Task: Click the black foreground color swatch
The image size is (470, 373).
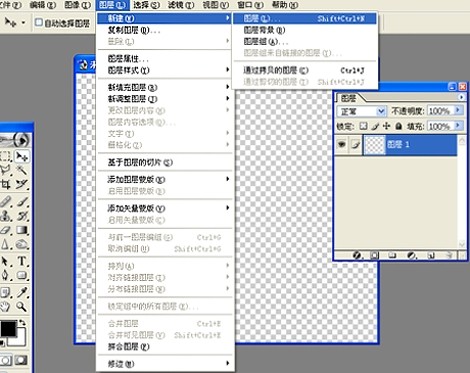Action: click(8, 329)
